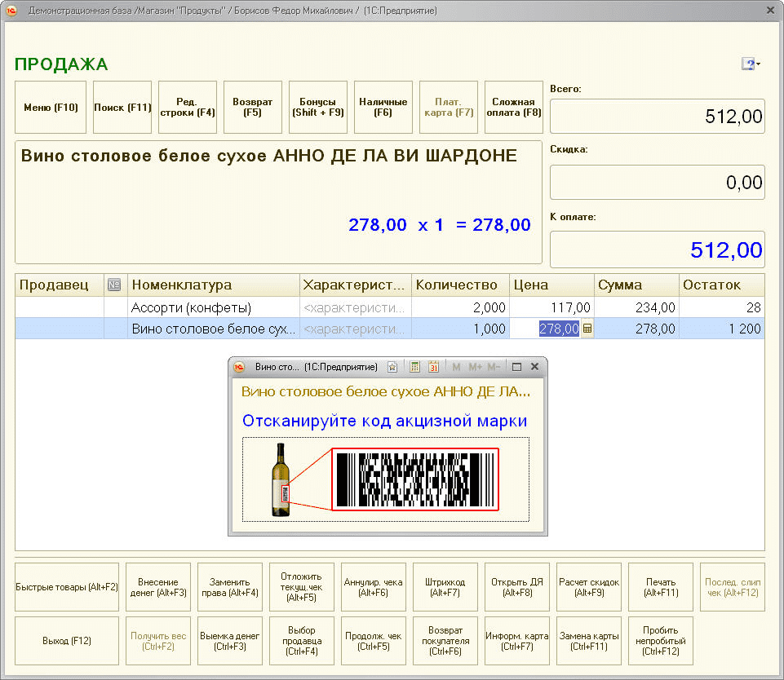Click the excise stamp barcode image

click(x=414, y=479)
